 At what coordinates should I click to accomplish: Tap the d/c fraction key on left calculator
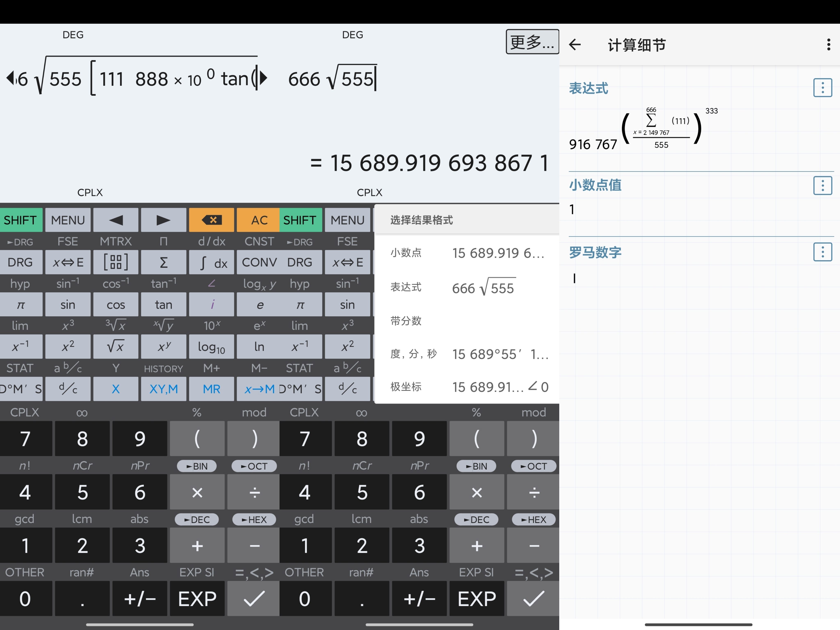coord(68,388)
